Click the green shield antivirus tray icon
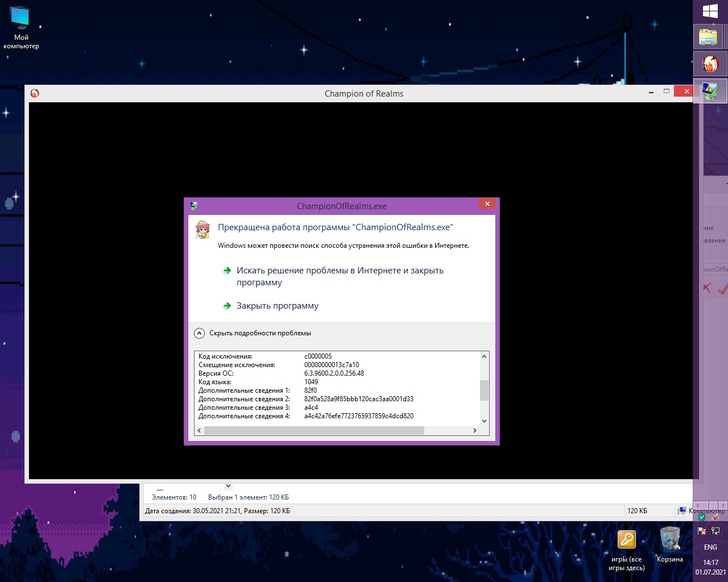 point(702,517)
